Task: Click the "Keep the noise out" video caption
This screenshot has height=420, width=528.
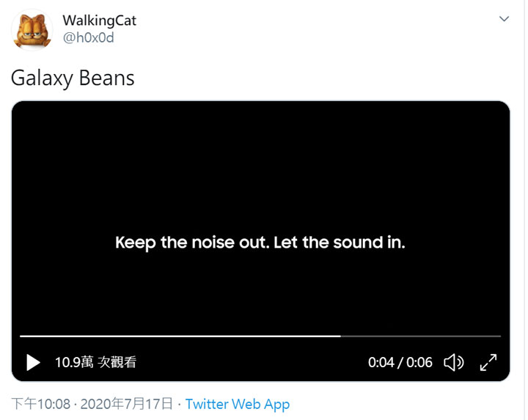Action: click(x=260, y=243)
